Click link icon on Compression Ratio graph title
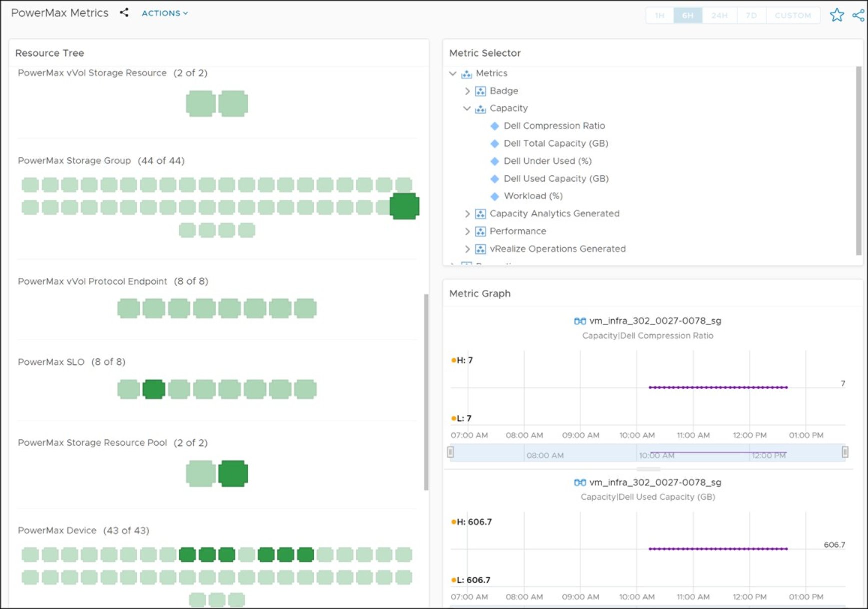The width and height of the screenshot is (868, 609). 580,321
